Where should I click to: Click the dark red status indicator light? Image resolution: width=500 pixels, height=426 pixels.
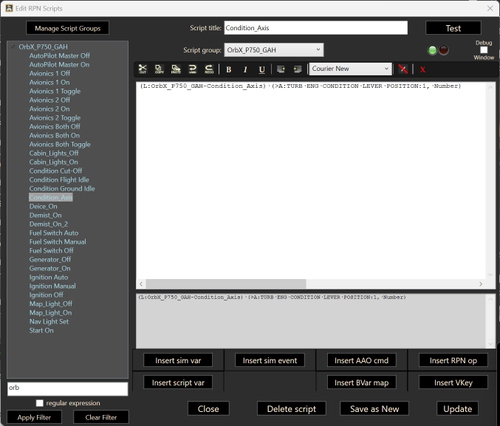click(444, 50)
